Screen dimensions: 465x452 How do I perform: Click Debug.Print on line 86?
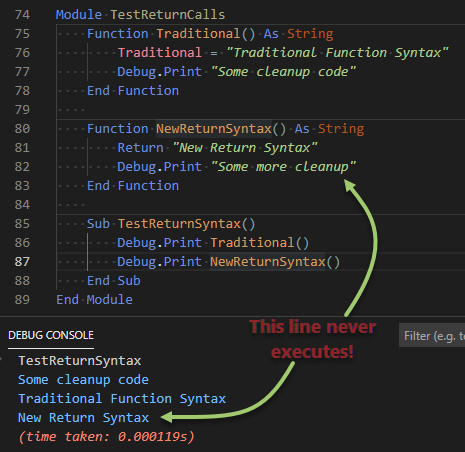pos(159,243)
